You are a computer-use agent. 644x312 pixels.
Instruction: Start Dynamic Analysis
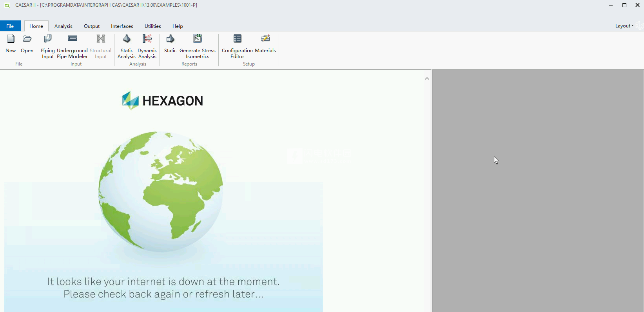coord(147,46)
